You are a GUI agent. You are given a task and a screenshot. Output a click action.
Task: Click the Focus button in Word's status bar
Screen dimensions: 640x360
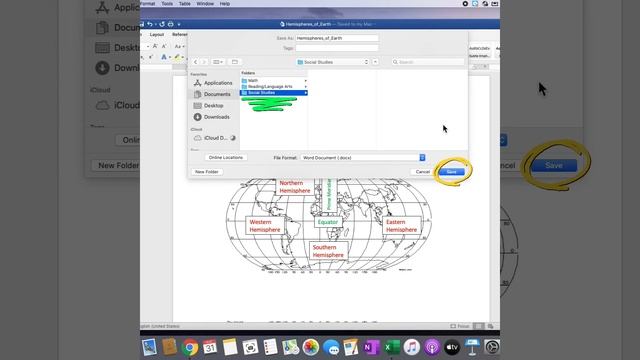point(460,326)
